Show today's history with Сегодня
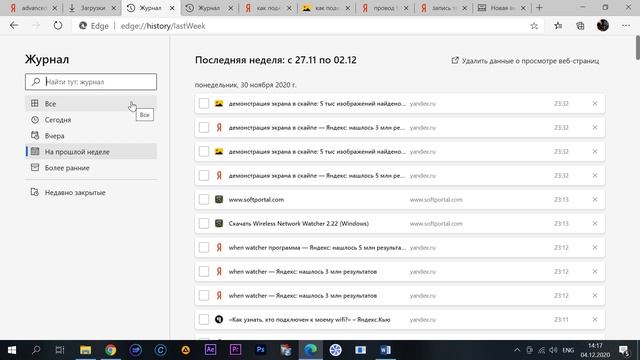The image size is (640, 360). click(91, 120)
